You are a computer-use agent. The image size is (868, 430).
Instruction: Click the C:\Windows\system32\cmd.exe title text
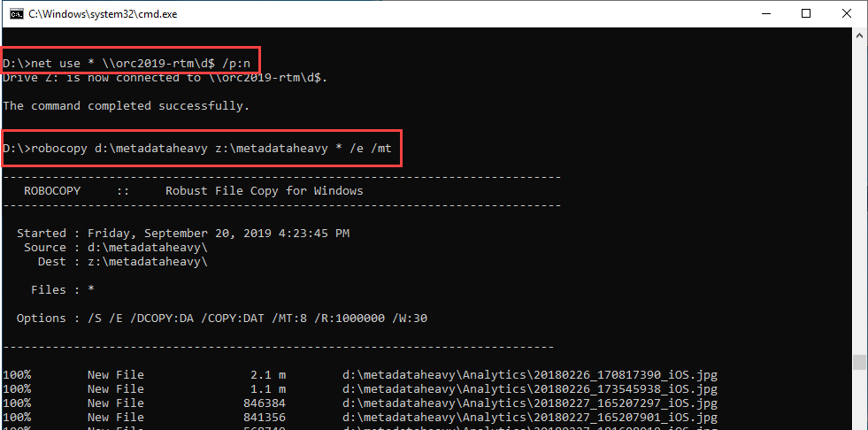tap(103, 14)
